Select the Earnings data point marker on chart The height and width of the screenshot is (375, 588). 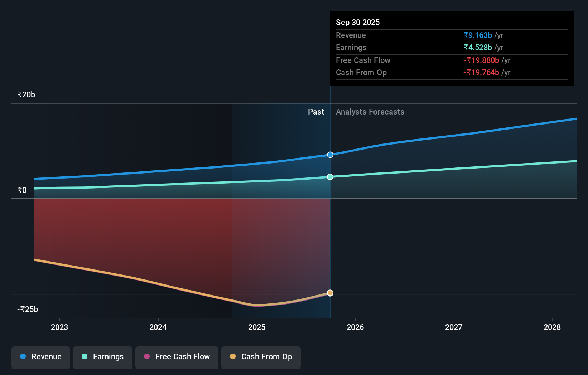point(330,176)
